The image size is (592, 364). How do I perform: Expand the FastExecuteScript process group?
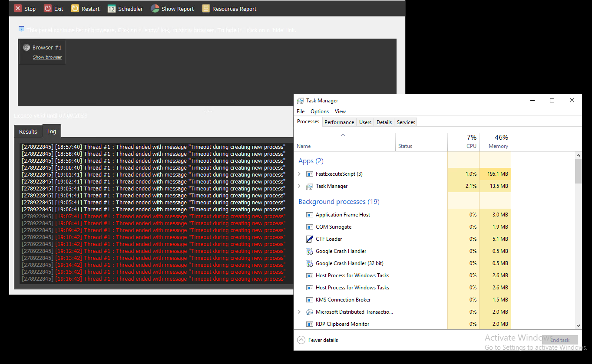(299, 174)
